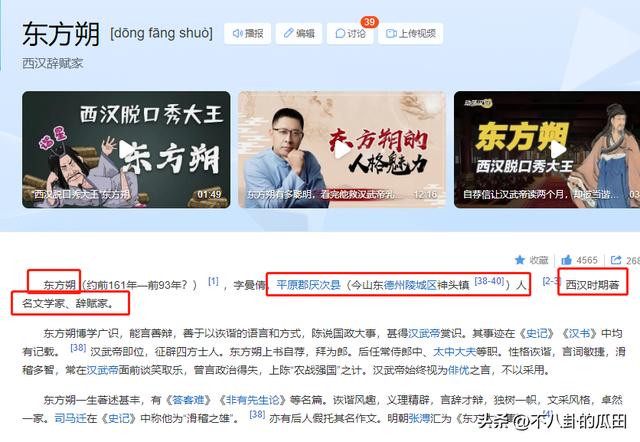This screenshot has width=640, height=442.
Task: Open the 俳优 link
Action: pyautogui.click(x=458, y=370)
